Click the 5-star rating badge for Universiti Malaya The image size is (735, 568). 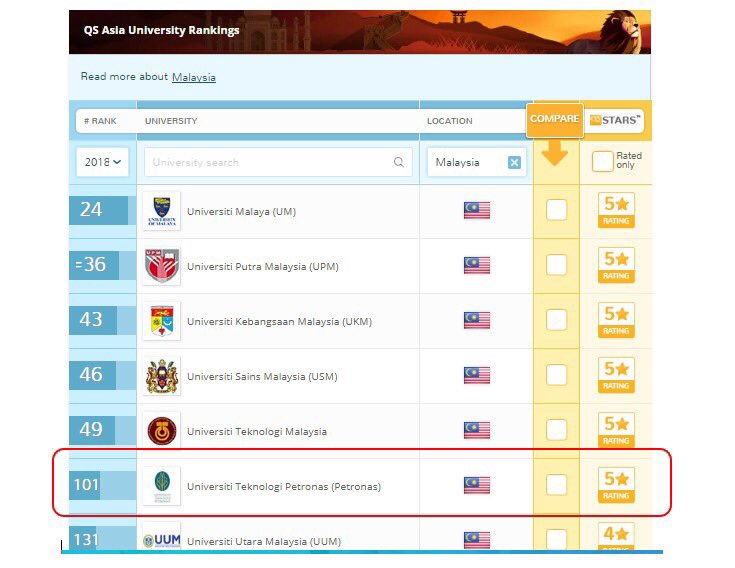click(616, 210)
